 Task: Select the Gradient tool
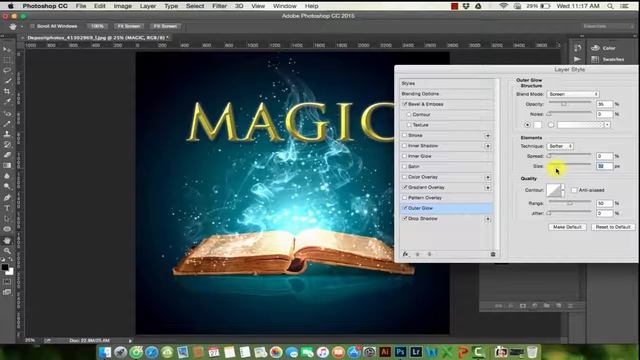coord(7,166)
